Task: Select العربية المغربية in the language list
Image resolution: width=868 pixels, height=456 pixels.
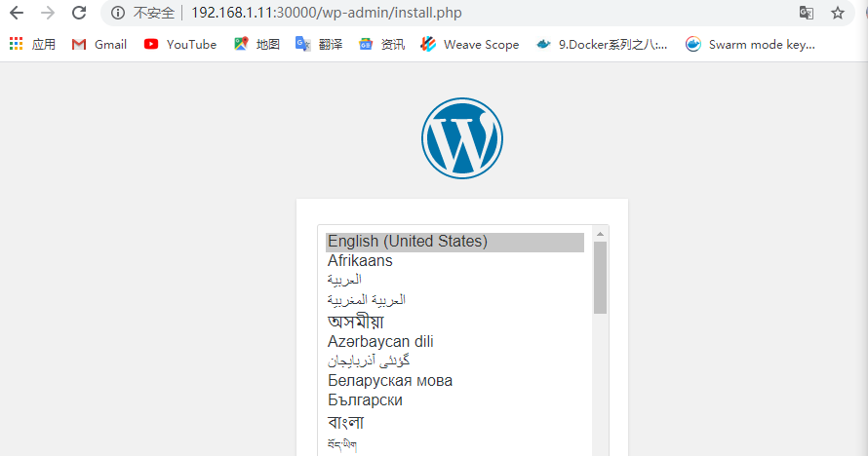Action: [x=454, y=300]
